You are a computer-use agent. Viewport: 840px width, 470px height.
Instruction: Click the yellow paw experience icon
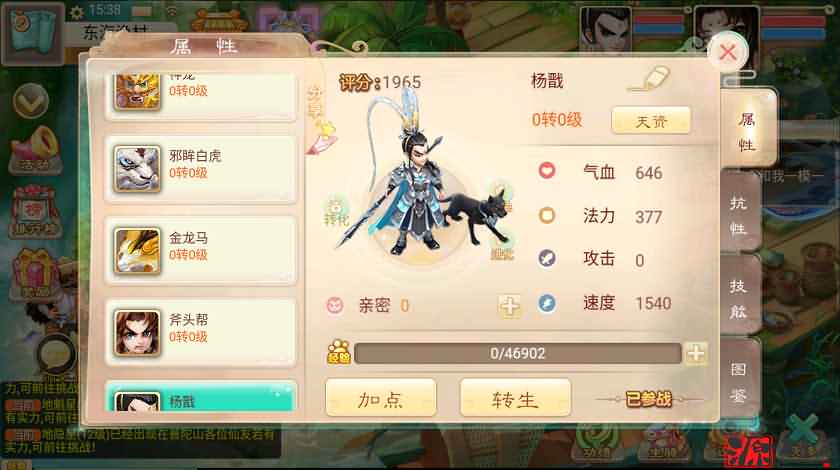pos(339,352)
